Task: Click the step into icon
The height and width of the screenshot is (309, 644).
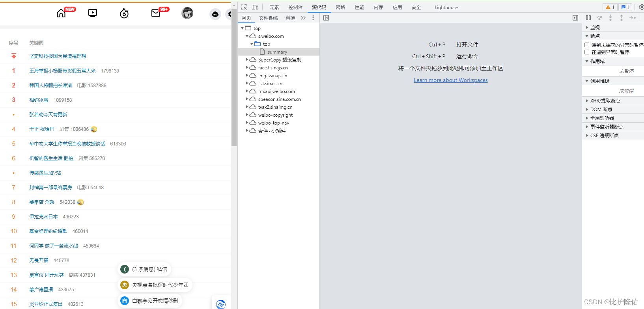Action: (x=610, y=18)
